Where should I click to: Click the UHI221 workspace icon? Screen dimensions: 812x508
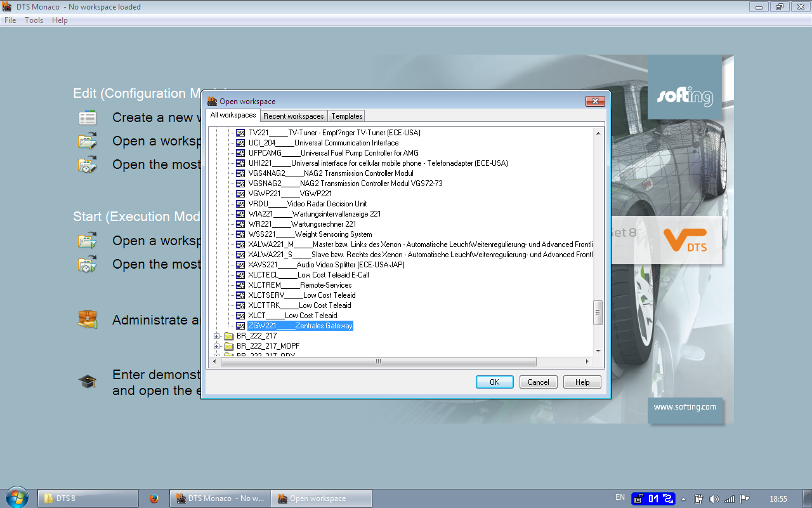240,163
